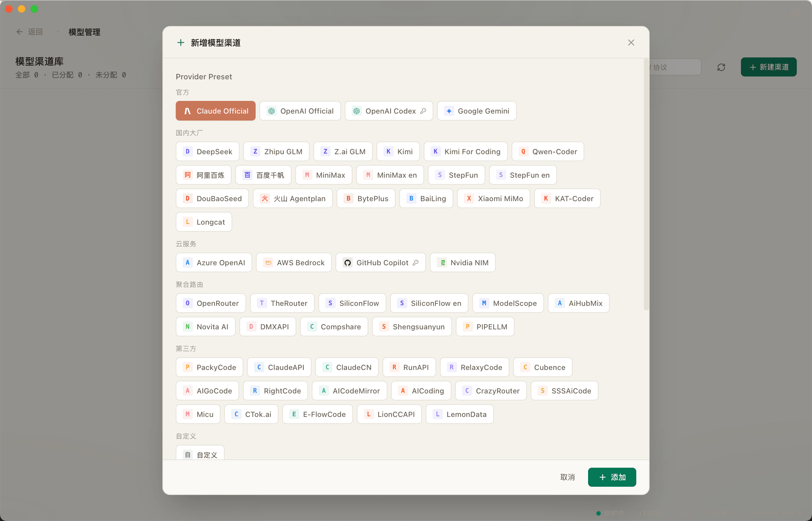Select the LemonData provider
This screenshot has width=812, height=521.
tap(459, 414)
